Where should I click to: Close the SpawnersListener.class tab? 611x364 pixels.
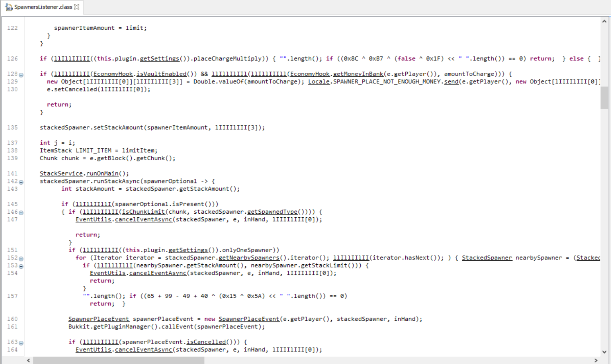coord(77,7)
